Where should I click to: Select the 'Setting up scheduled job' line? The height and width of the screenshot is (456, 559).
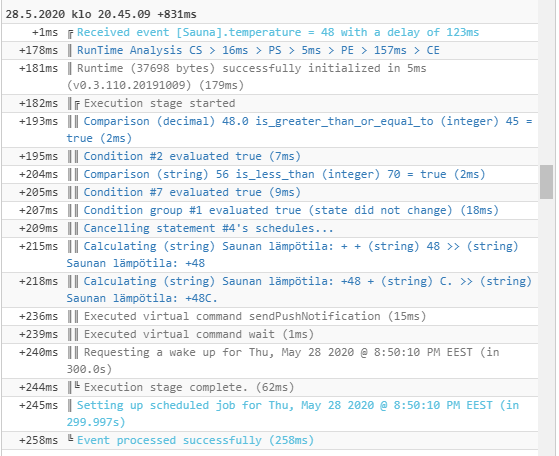click(x=270, y=414)
